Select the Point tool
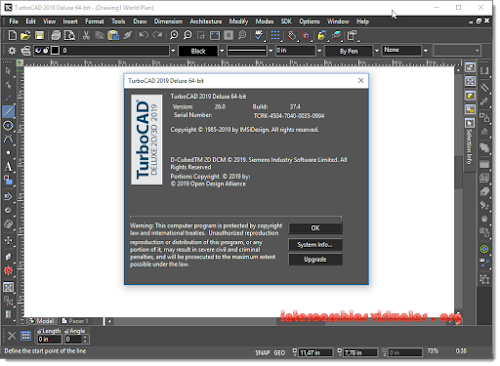This screenshot has height=366, width=500. pyautogui.click(x=8, y=153)
